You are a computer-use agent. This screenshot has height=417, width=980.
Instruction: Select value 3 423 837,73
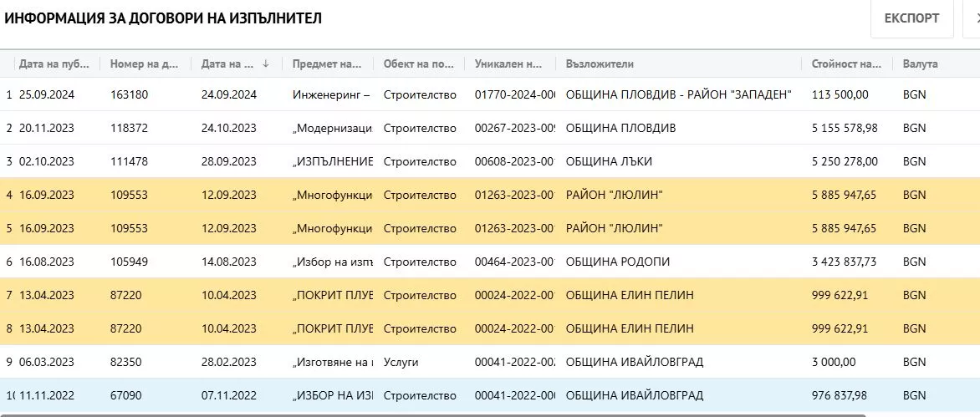point(845,262)
